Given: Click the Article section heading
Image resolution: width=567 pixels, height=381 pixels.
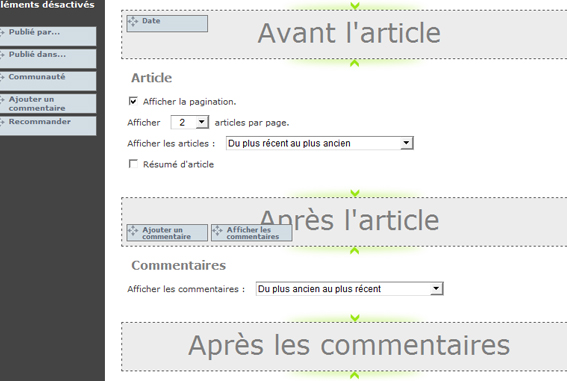Looking at the screenshot, I should (x=152, y=78).
